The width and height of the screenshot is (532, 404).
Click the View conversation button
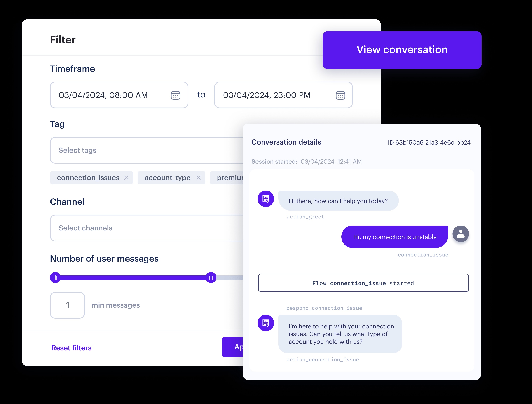[x=402, y=50]
